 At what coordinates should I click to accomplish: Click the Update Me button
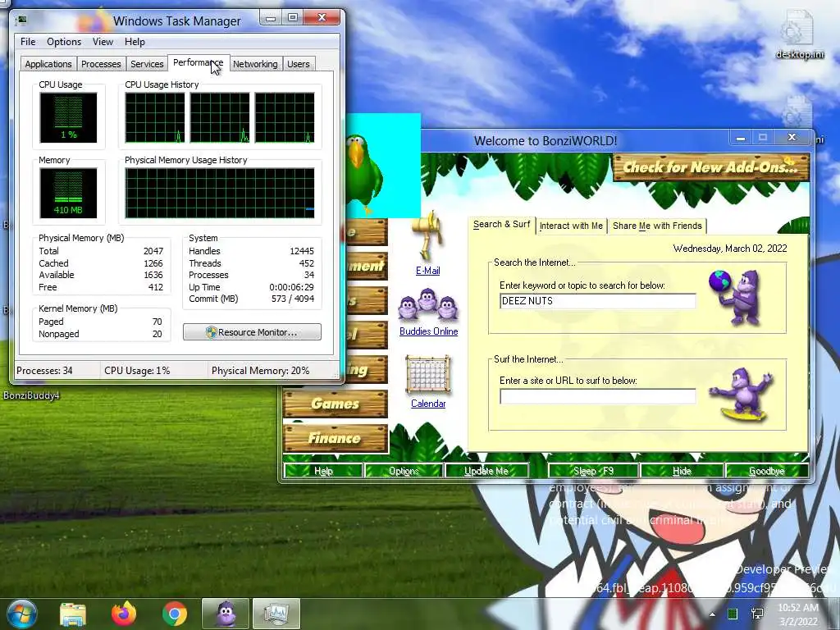pyautogui.click(x=486, y=471)
